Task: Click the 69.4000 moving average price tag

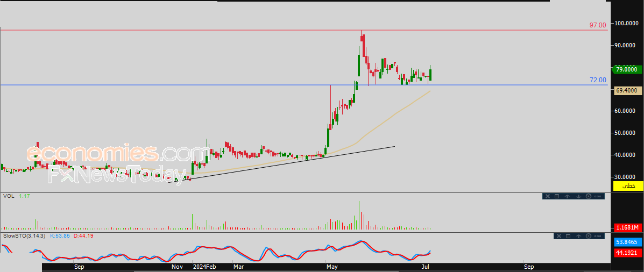Action: [x=627, y=91]
